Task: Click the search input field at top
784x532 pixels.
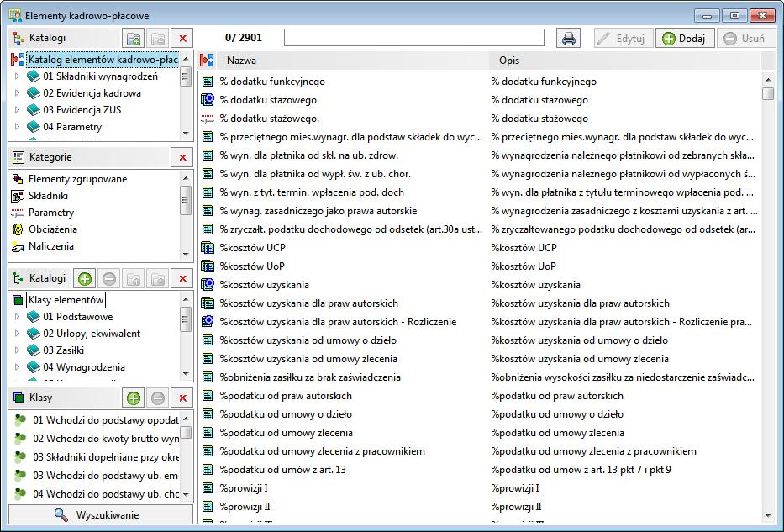Action: 414,38
